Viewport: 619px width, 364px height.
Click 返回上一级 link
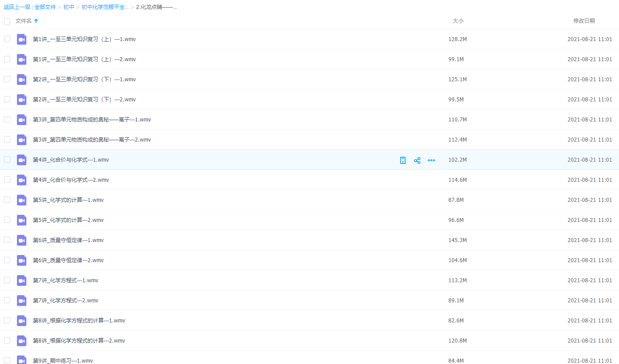[x=17, y=7]
